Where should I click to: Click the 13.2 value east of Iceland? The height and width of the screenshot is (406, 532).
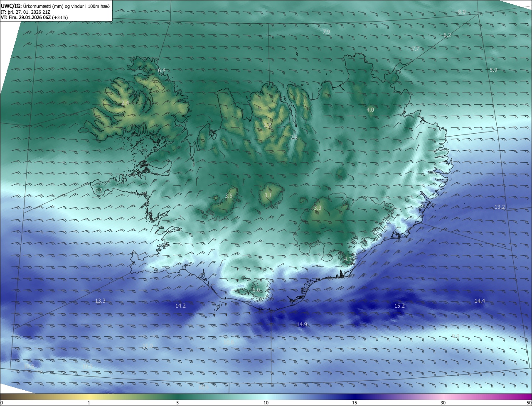[x=500, y=207]
